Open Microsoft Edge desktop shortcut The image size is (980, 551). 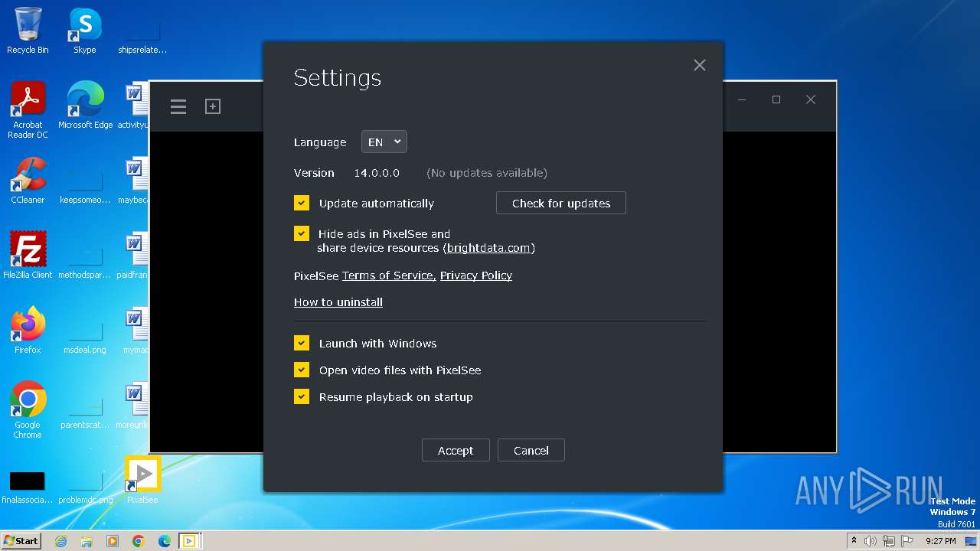click(x=85, y=105)
